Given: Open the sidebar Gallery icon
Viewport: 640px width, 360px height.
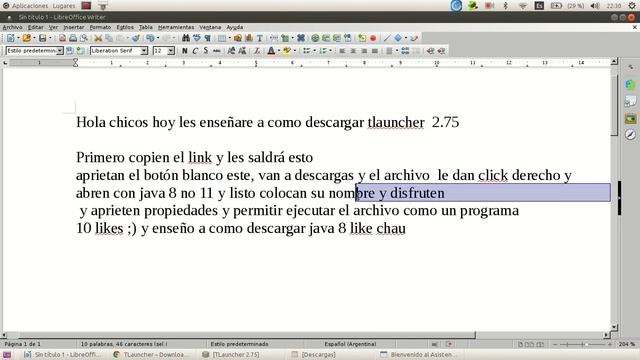Looking at the screenshot, I should pos(630,118).
